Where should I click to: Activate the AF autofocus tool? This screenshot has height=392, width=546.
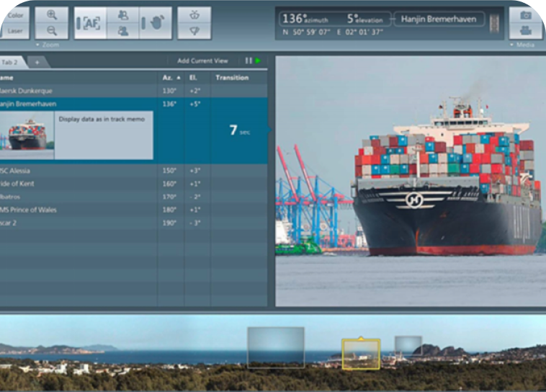pos(90,23)
